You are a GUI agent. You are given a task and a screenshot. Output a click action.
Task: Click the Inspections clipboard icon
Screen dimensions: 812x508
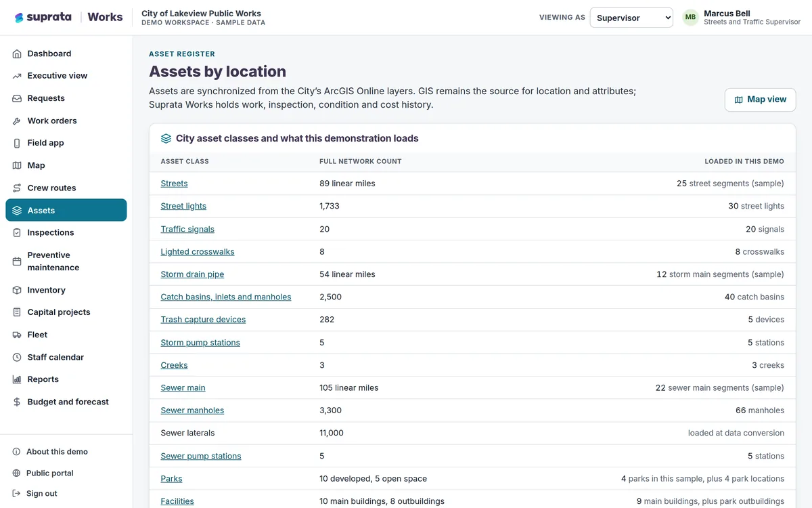17,232
